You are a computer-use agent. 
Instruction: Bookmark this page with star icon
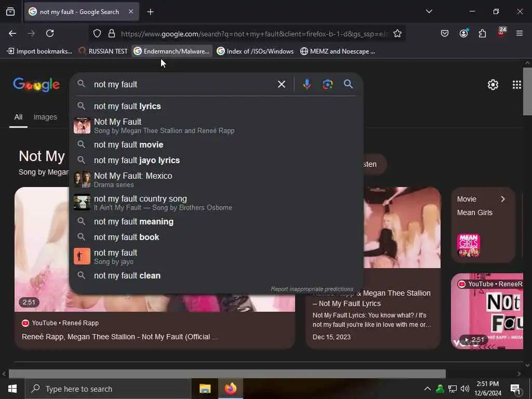point(397,34)
